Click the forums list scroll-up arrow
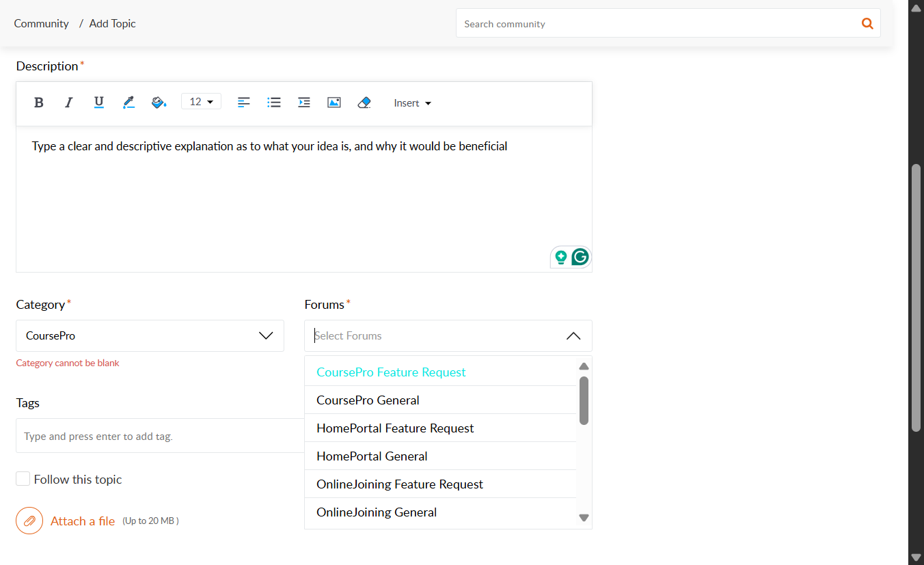 (x=584, y=366)
